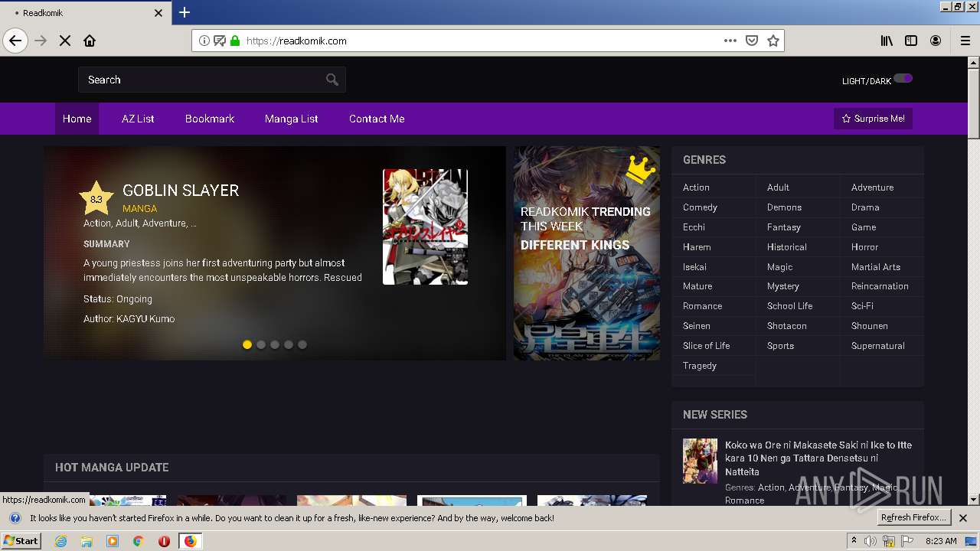Select the fourth slider dot
Screen dimensions: 980x551
pos(289,344)
